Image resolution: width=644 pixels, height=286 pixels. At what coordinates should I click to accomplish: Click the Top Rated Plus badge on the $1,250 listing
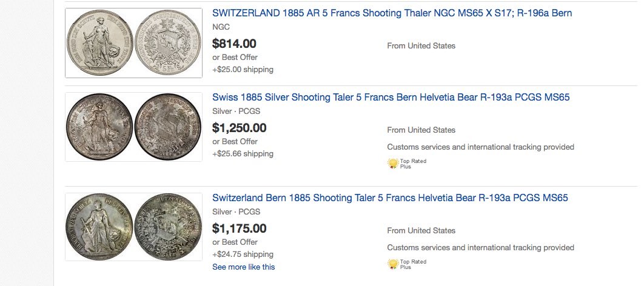pos(407,164)
